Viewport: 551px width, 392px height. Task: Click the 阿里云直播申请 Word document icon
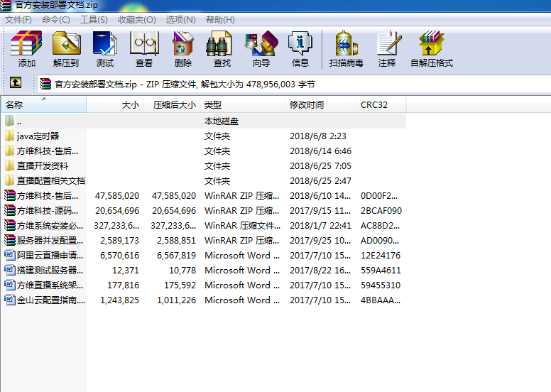tap(10, 255)
